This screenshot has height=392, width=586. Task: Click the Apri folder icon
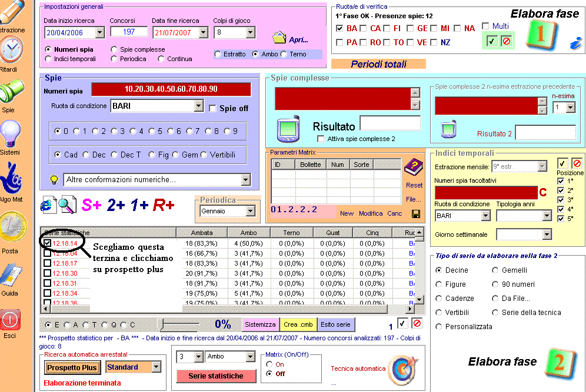279,38
